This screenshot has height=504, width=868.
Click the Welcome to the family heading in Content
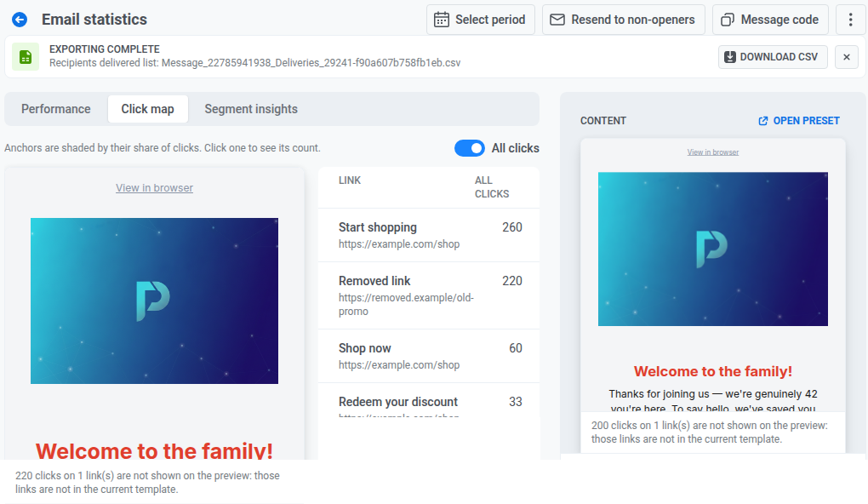click(713, 371)
